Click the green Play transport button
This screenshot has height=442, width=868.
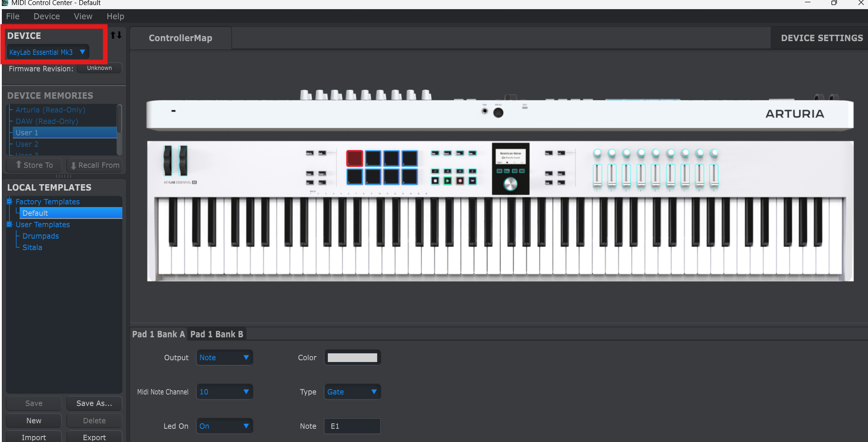[447, 181]
